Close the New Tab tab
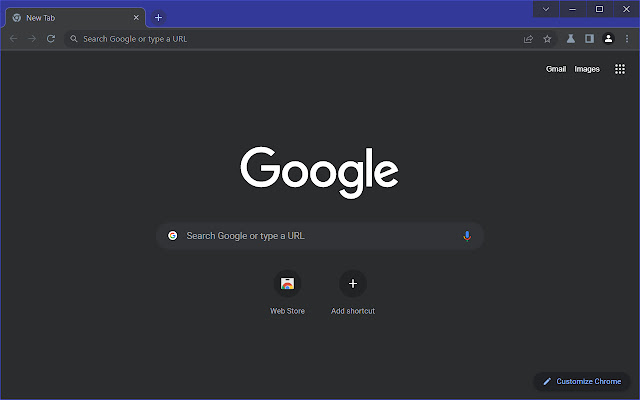The height and width of the screenshot is (400, 640). coord(136,18)
